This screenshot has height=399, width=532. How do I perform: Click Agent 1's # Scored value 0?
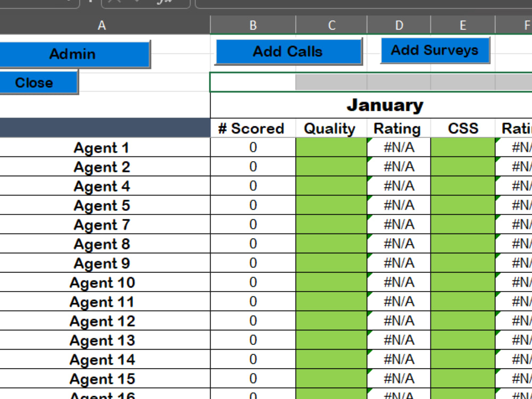(x=253, y=147)
